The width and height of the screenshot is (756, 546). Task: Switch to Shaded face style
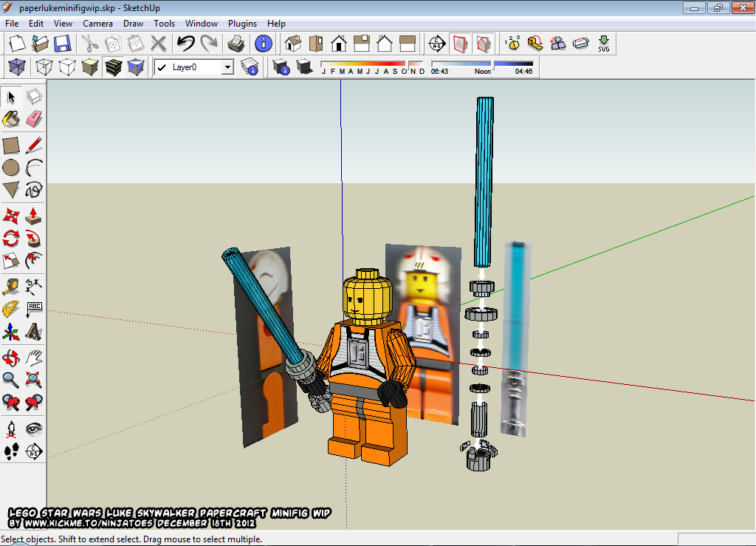tap(90, 67)
